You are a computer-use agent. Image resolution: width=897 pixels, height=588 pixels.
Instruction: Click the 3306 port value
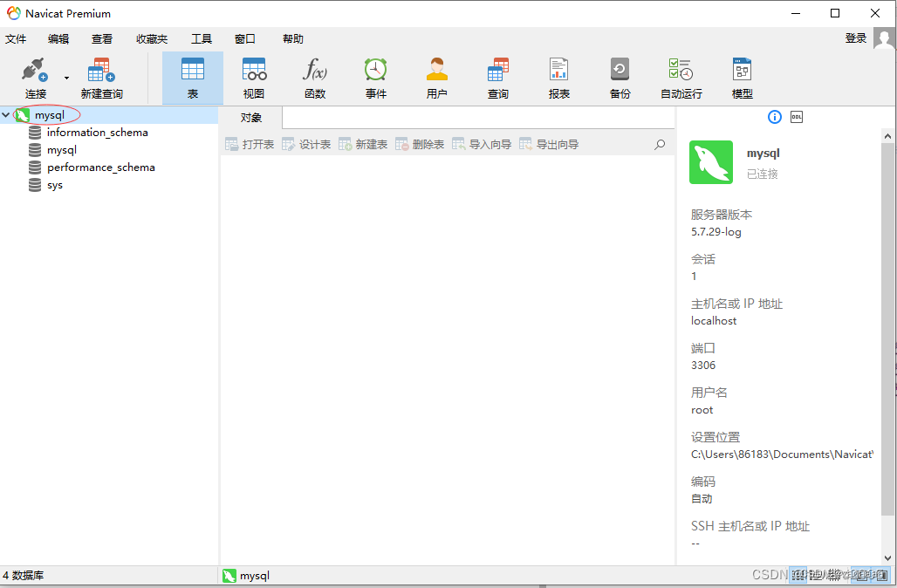(x=703, y=365)
